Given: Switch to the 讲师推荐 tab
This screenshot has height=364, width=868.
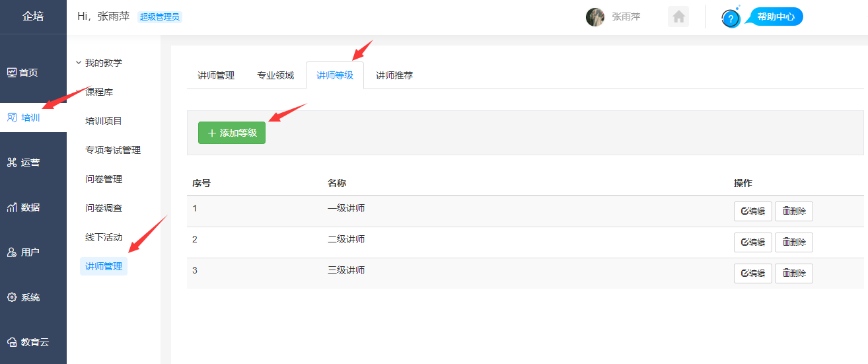Looking at the screenshot, I should [x=394, y=75].
